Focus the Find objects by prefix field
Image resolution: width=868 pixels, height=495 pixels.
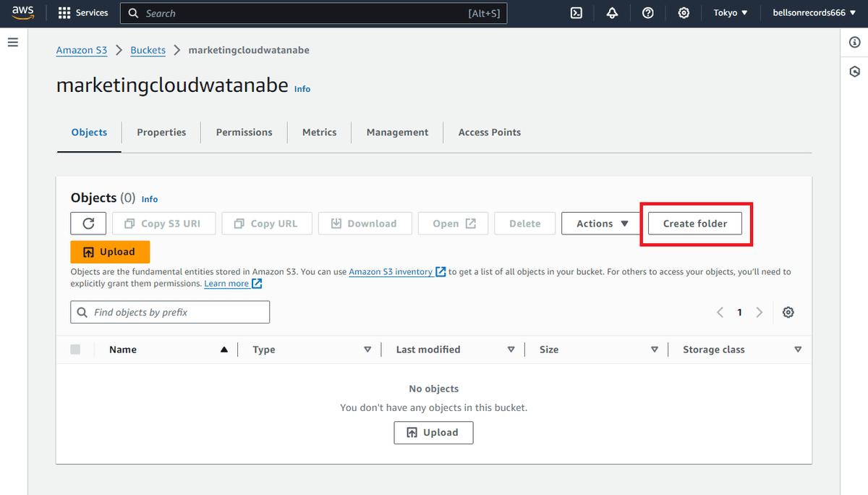click(170, 313)
